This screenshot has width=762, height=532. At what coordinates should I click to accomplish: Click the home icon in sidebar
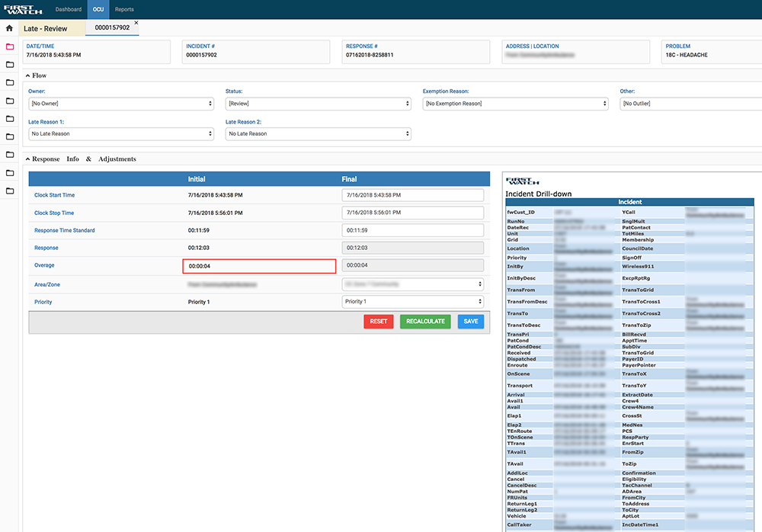coord(9,28)
